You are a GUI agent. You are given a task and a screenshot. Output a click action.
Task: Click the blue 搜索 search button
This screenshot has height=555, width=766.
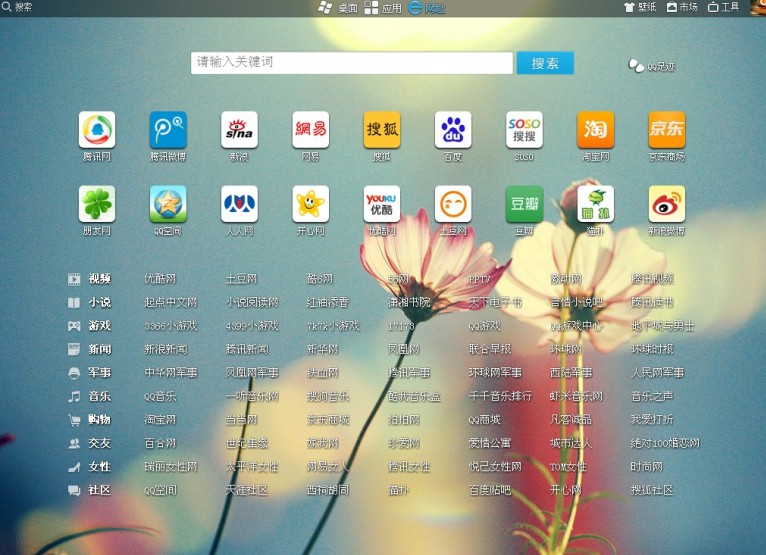545,63
